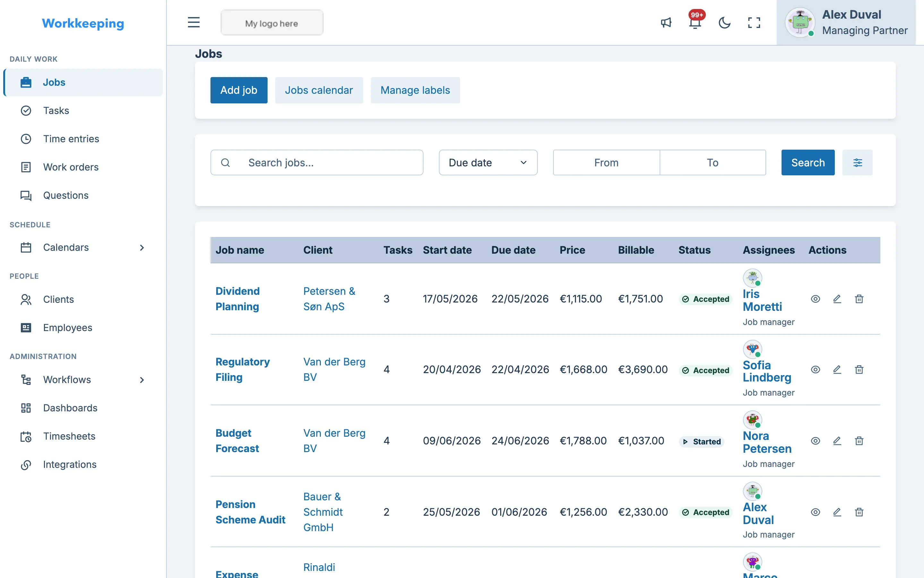Click the Alex Duval row avatar in the table
Viewport: 924px width, 578px height.
[x=752, y=491]
